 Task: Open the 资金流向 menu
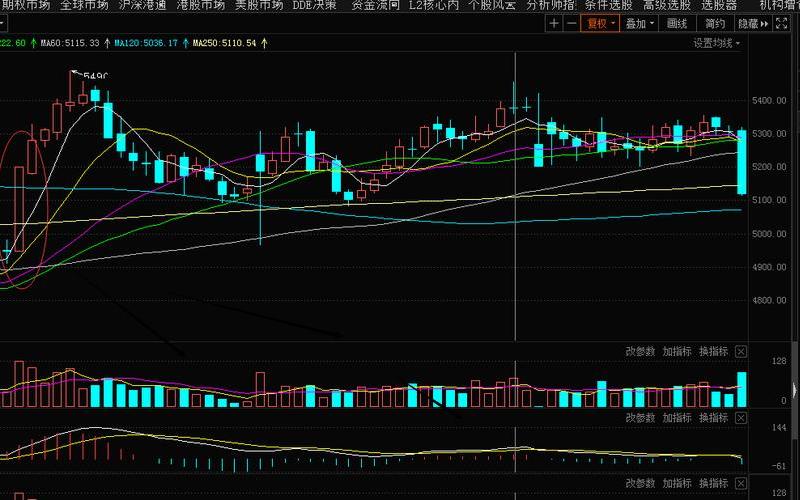(x=375, y=5)
